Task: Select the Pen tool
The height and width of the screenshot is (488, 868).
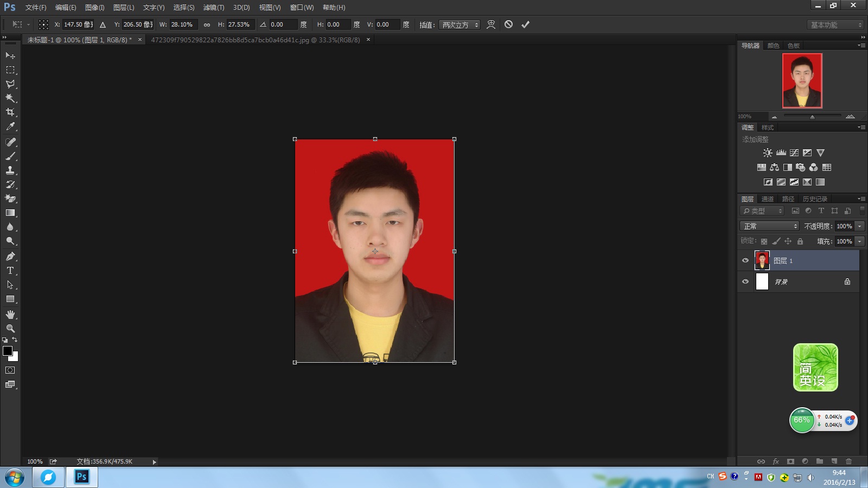Action: pyautogui.click(x=10, y=256)
